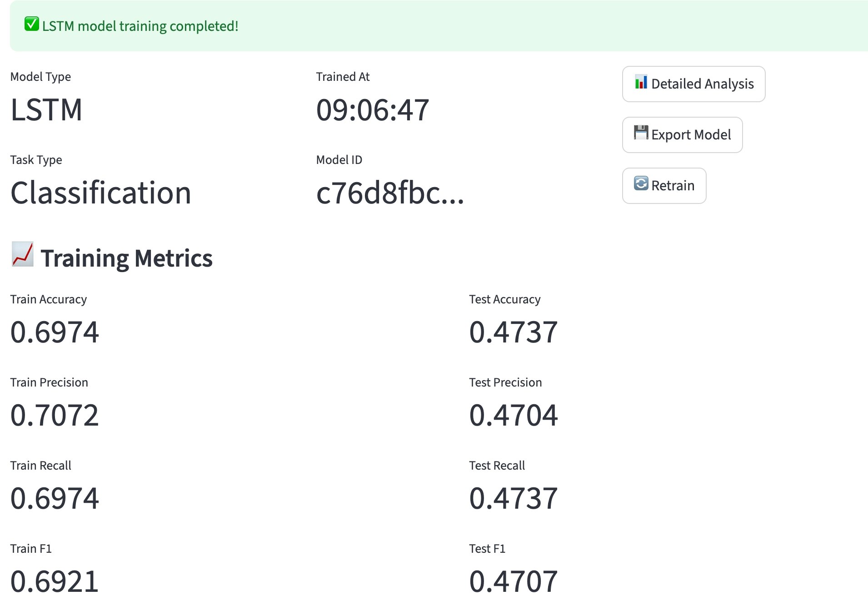This screenshot has width=868, height=610.
Task: Open the Detailed Analysis view
Action: click(693, 84)
